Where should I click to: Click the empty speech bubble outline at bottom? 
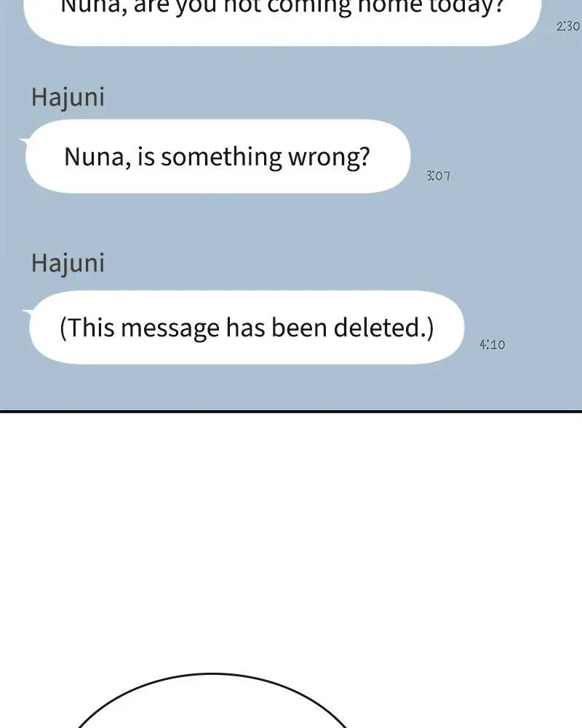212,700
